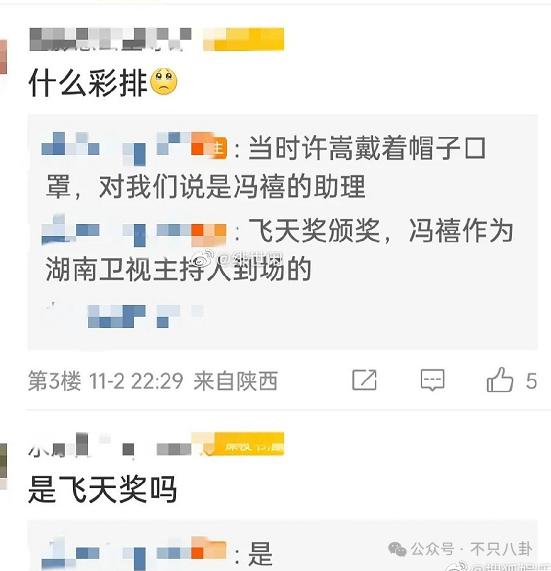Tap the 来自陕西 location text
551x571 pixels.
click(x=236, y=381)
